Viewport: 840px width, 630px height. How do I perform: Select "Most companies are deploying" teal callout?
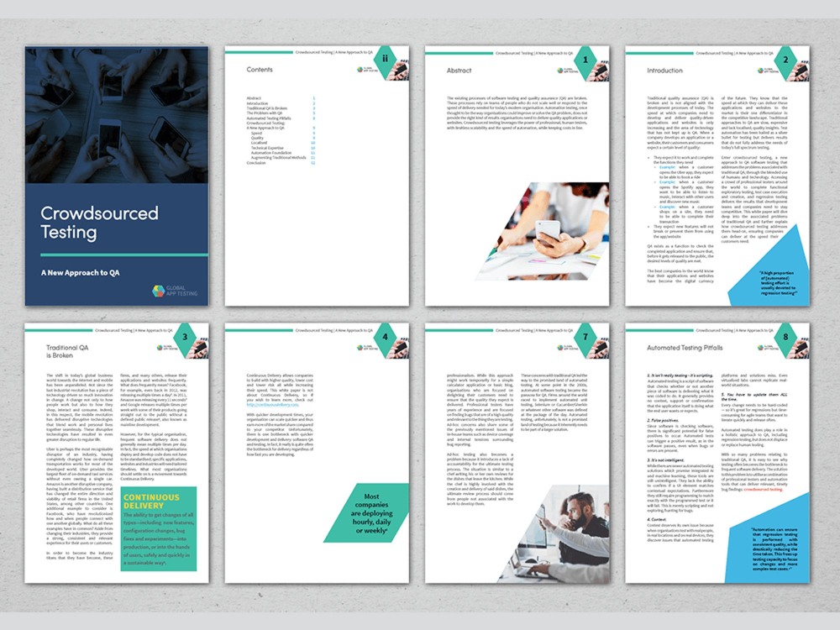click(368, 512)
